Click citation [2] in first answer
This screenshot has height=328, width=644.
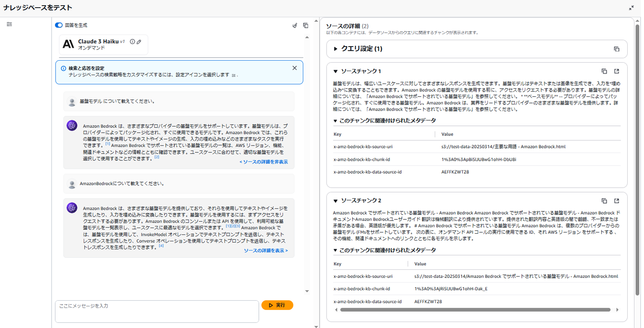click(157, 157)
